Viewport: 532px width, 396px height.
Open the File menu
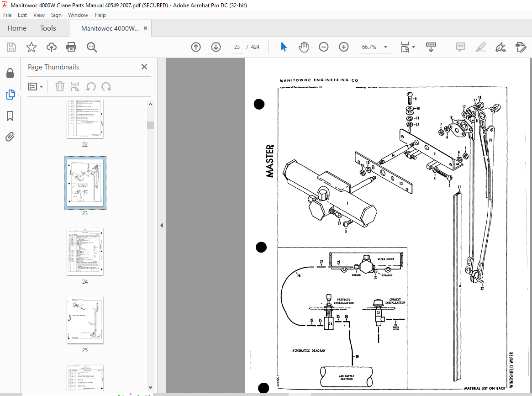pyautogui.click(x=7, y=15)
